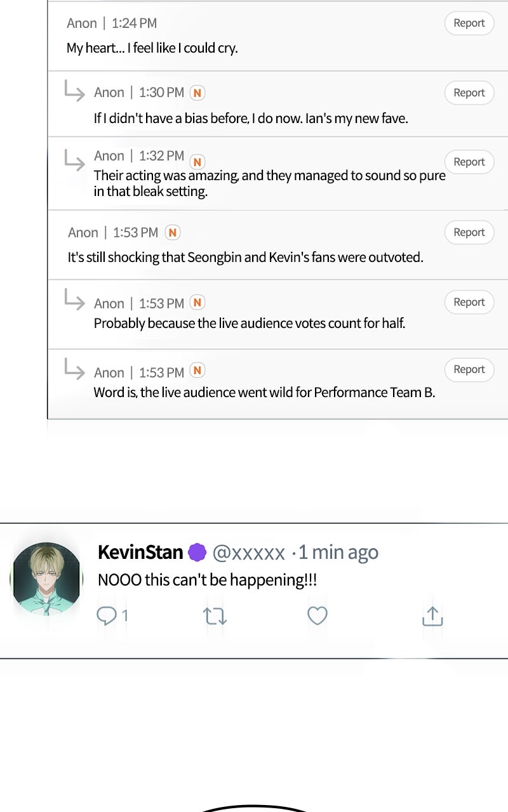The image size is (508, 812).
Task: Click the N badge on the 1:30 PM comment
Action: tap(197, 93)
